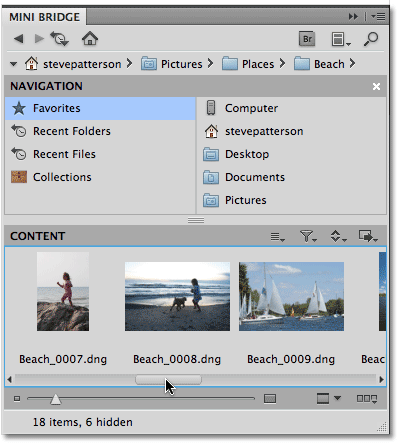Screen dimensions: 397x443
Task: Select the Beach_0008.dng thumbnail
Action: pos(177,296)
